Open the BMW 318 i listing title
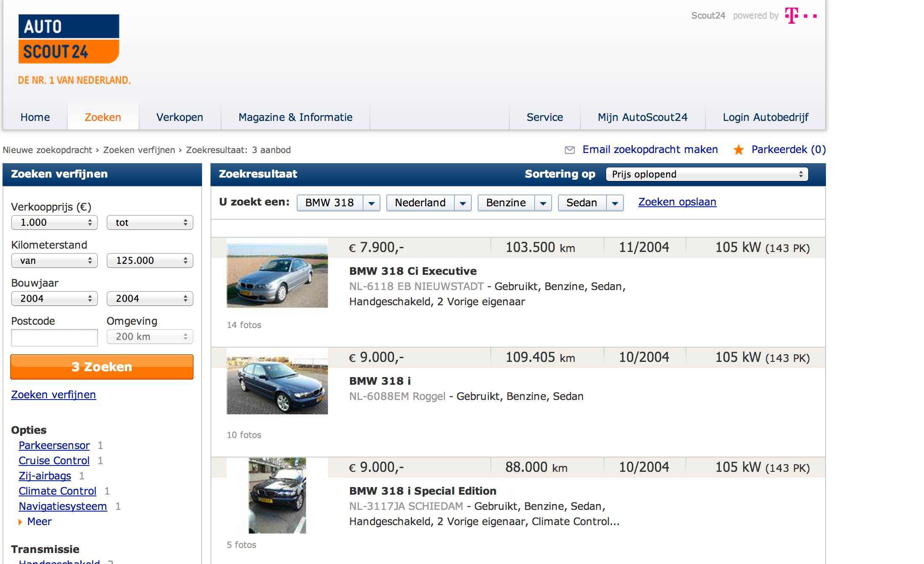 (380, 381)
